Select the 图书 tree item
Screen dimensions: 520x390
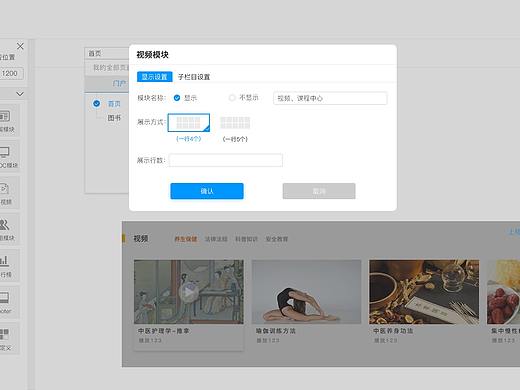coord(114,118)
